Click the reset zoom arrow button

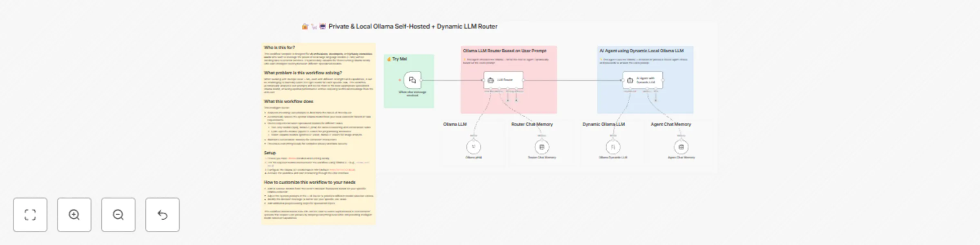[x=163, y=215]
